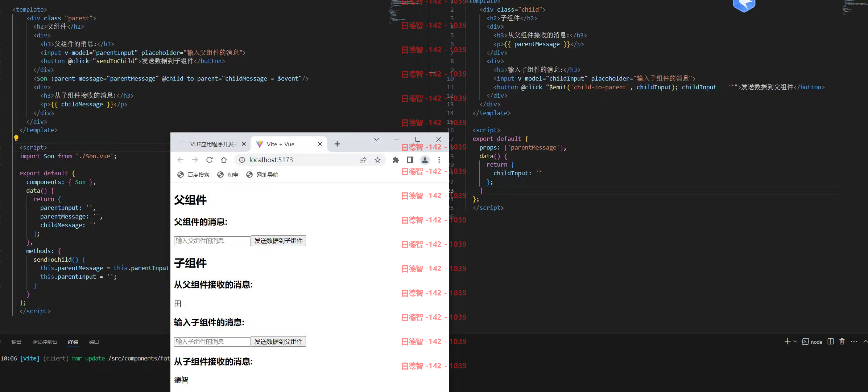The height and width of the screenshot is (392, 868).
Task: Kill terminal with the trash icon
Action: 842,342
